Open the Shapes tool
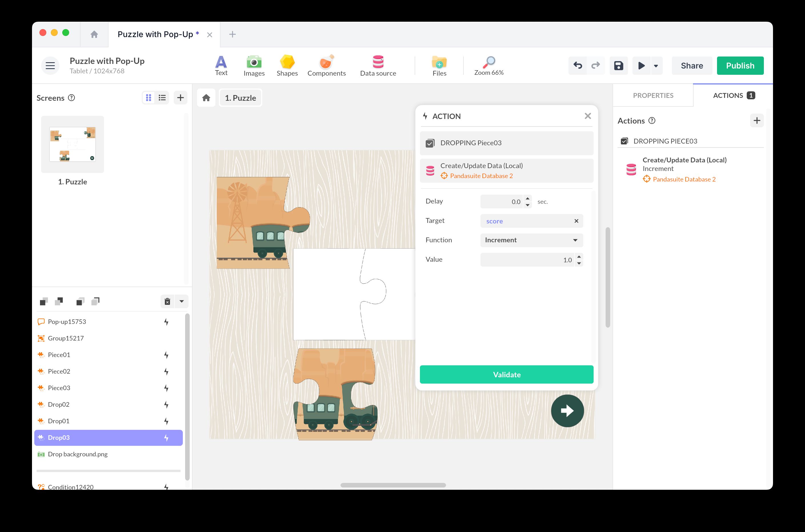 click(x=287, y=63)
